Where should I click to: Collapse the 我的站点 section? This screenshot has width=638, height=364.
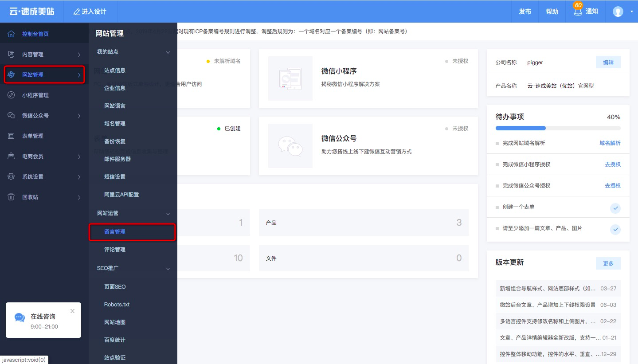coord(168,52)
